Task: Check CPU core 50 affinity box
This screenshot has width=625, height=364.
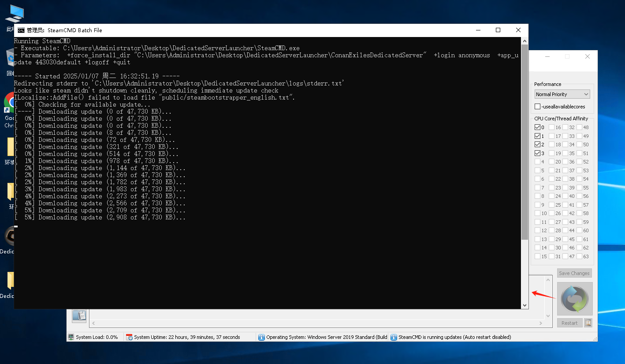Action: tap(579, 145)
